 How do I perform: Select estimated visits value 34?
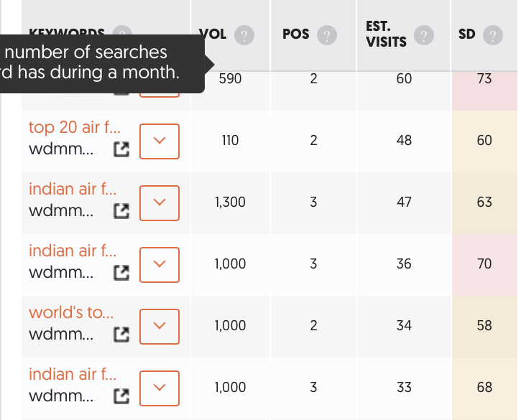click(404, 326)
